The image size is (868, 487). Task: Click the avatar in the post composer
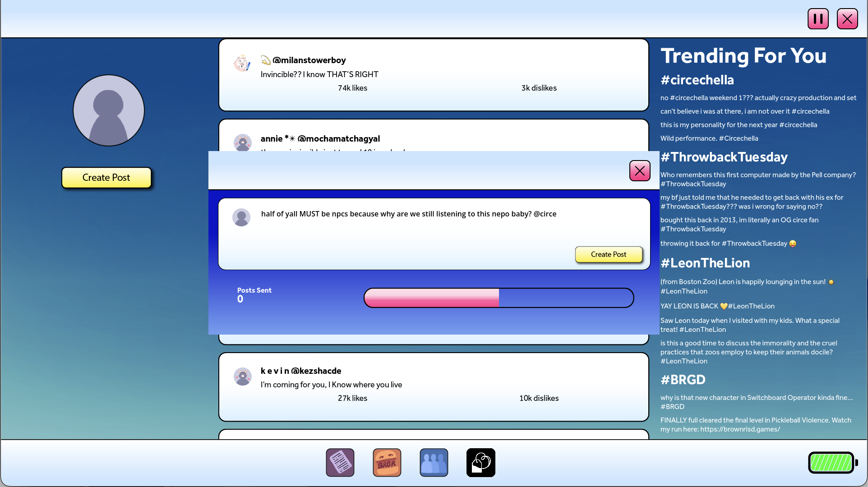coord(241,217)
